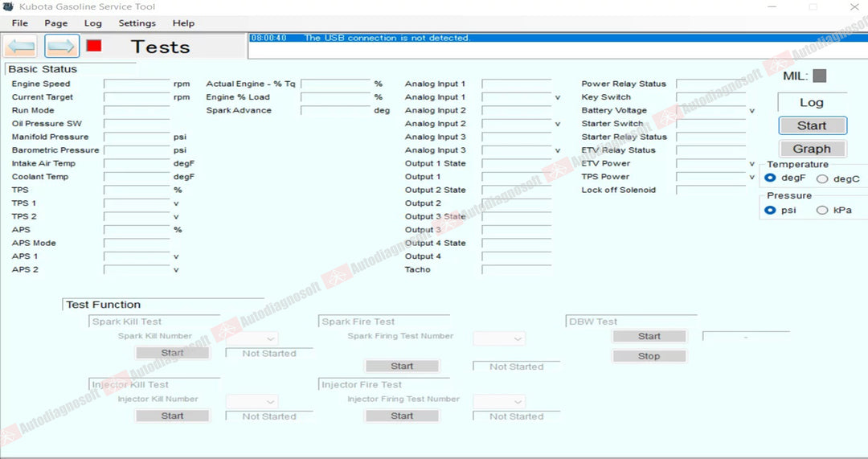Click the Starter Switch value field
Viewport: 868px width, 459px height.
711,124
